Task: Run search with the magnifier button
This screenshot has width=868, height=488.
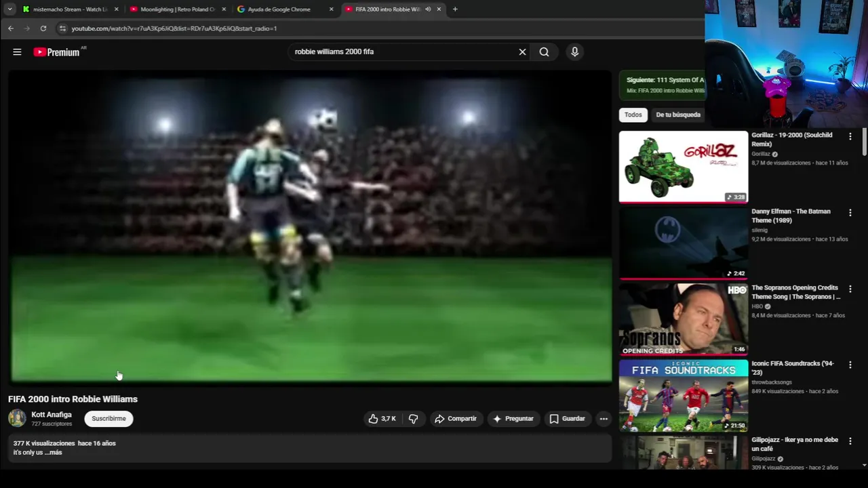Action: click(544, 52)
